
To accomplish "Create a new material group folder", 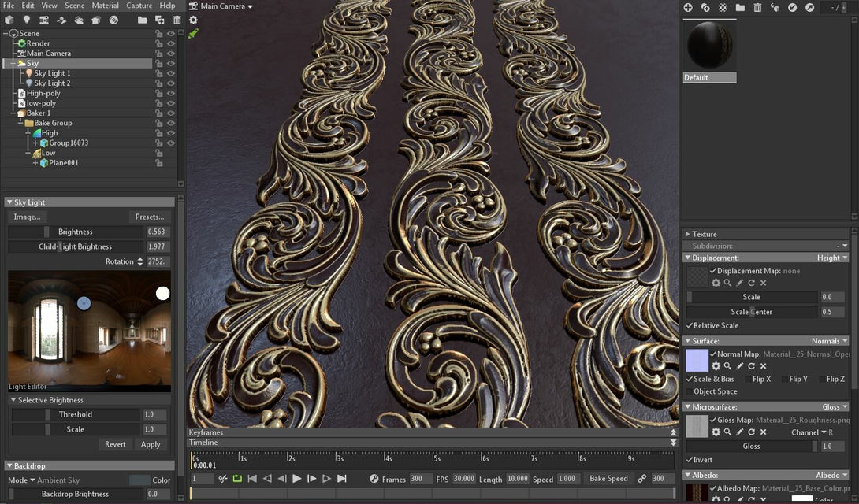I will (x=740, y=8).
